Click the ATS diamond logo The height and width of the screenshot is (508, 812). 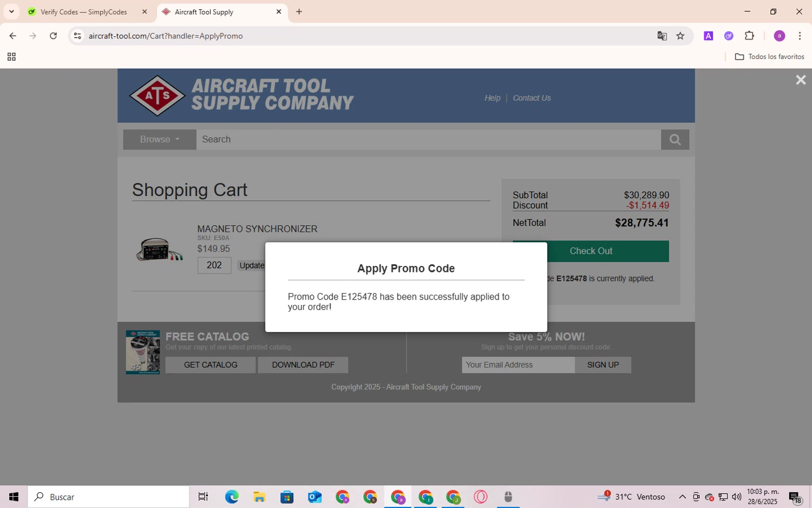pyautogui.click(x=158, y=96)
